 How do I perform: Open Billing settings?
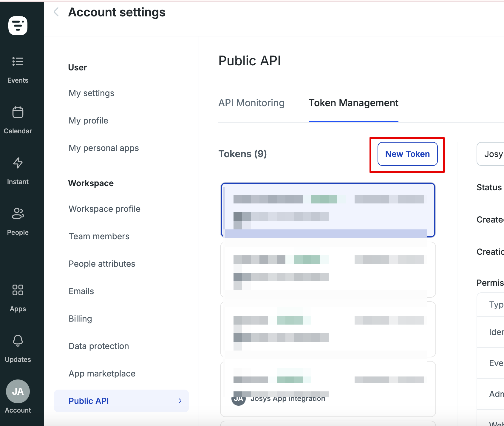[x=80, y=319]
